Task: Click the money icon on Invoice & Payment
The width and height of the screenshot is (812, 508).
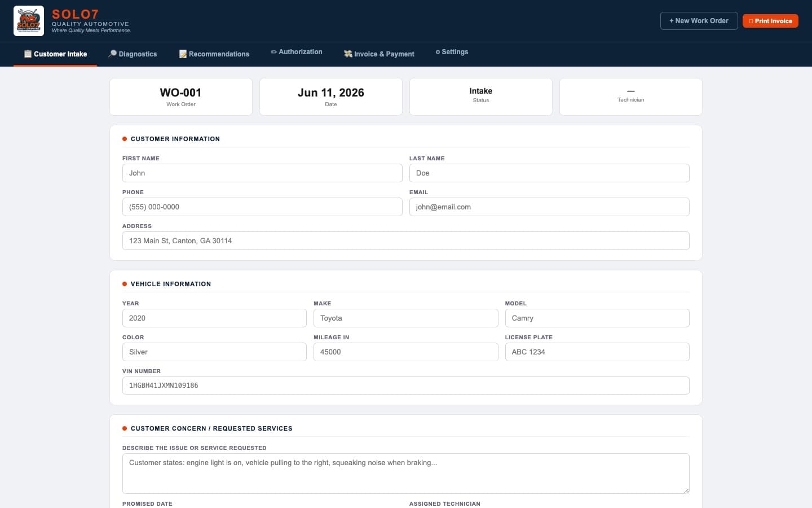Action: pos(348,54)
